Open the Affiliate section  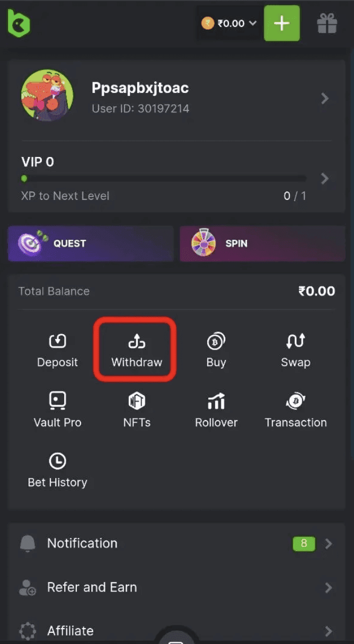click(x=70, y=631)
